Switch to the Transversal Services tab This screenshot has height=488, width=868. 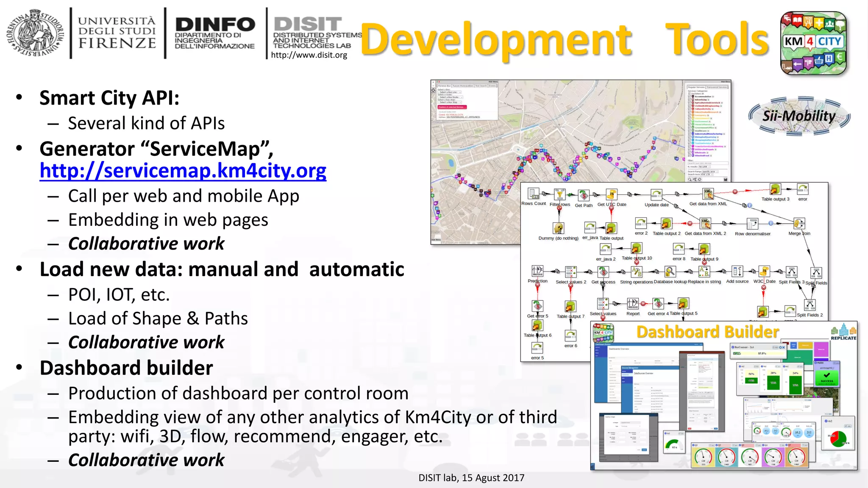(717, 87)
